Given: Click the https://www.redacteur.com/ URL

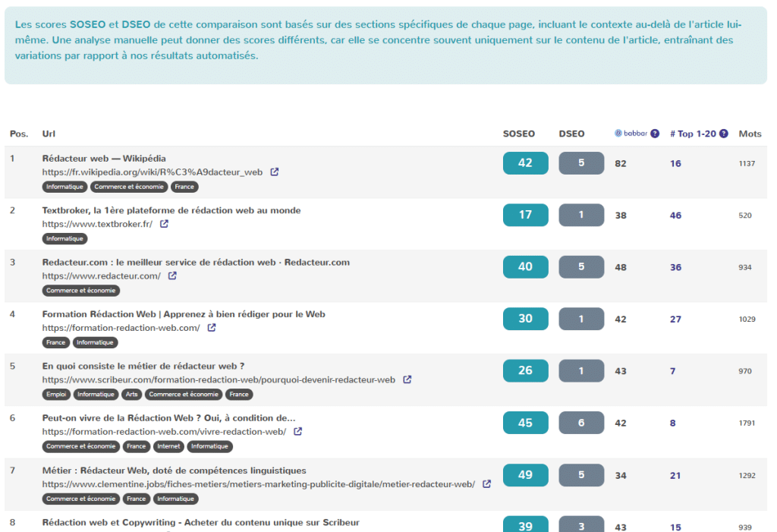Looking at the screenshot, I should pos(101,275).
